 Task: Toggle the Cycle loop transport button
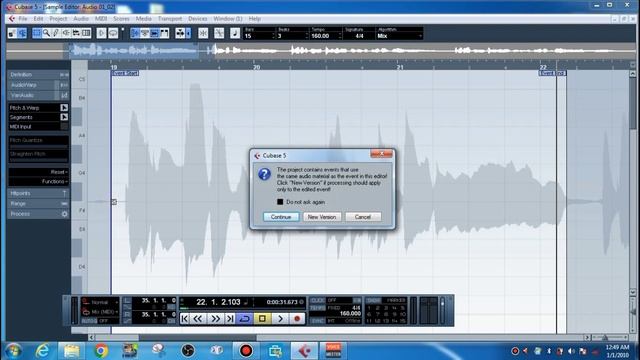click(244, 319)
